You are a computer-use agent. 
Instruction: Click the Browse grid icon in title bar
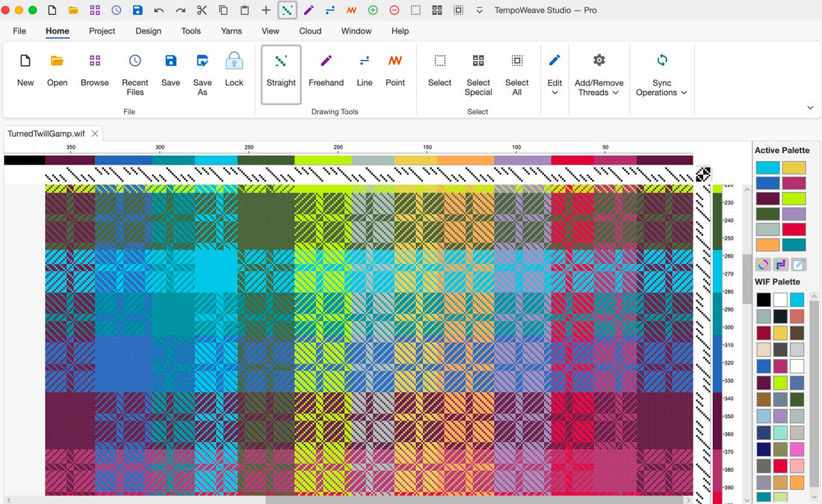pyautogui.click(x=95, y=10)
